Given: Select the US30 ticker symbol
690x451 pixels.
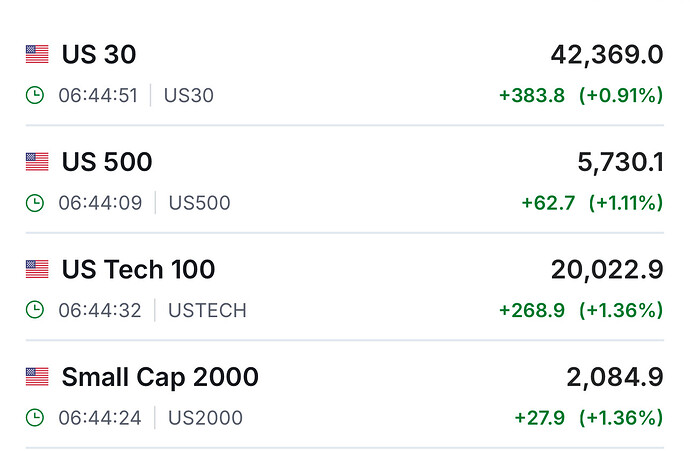Looking at the screenshot, I should point(189,96).
